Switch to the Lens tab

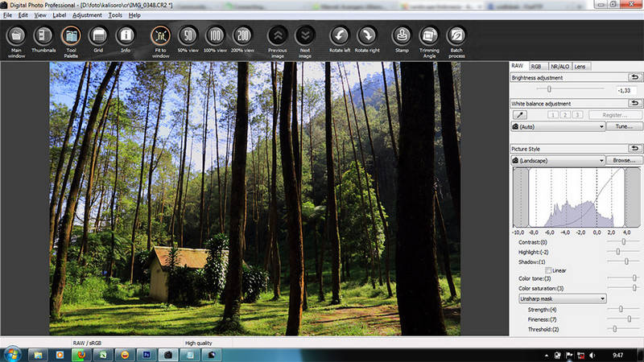[580, 66]
